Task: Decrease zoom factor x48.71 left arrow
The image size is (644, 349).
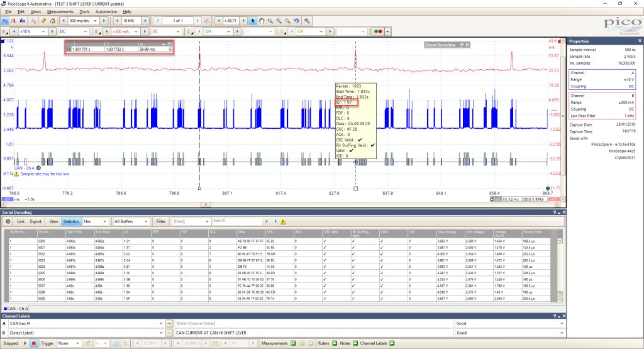Action: click(x=218, y=21)
